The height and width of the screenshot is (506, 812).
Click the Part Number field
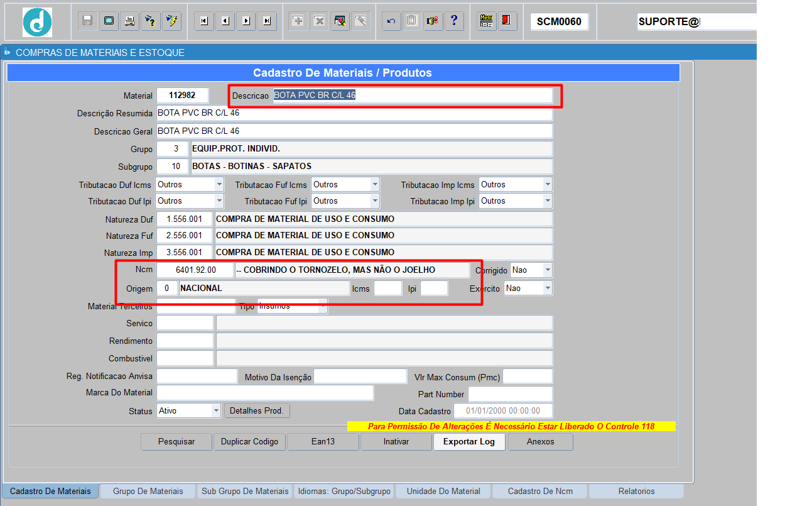click(510, 394)
